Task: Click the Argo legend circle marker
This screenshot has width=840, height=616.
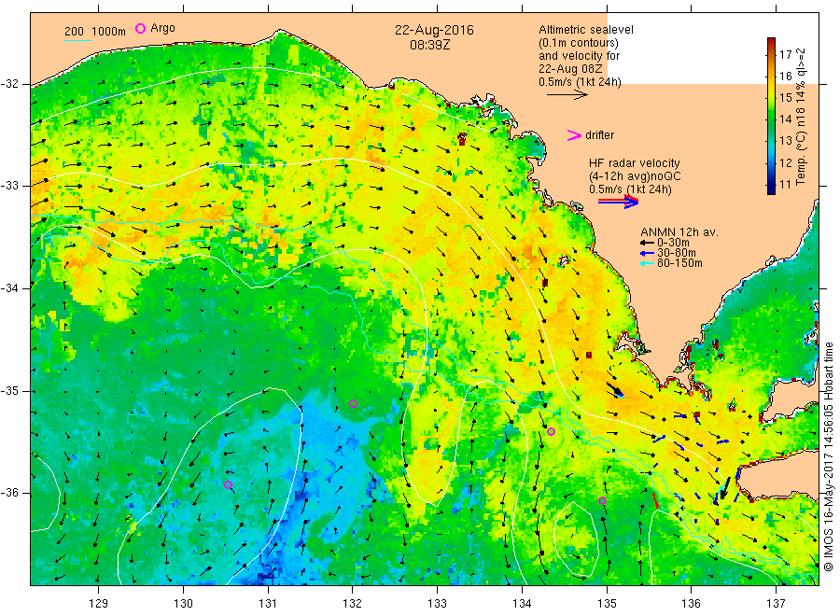Action: [x=140, y=29]
